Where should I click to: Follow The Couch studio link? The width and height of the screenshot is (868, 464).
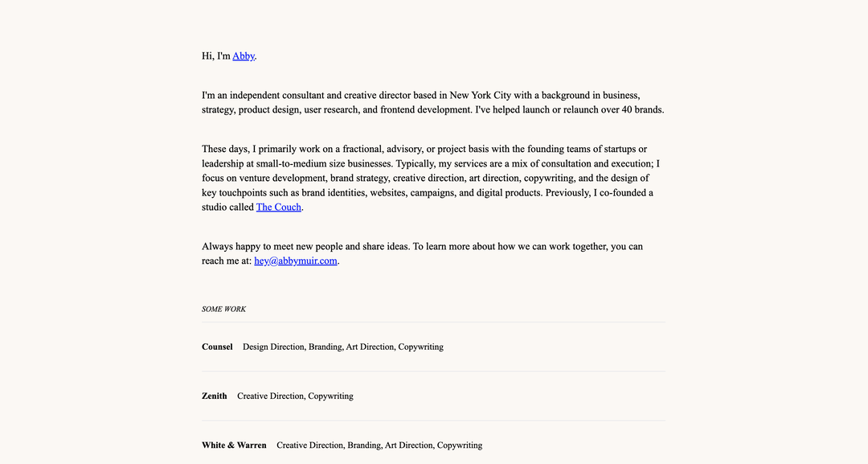pos(278,207)
